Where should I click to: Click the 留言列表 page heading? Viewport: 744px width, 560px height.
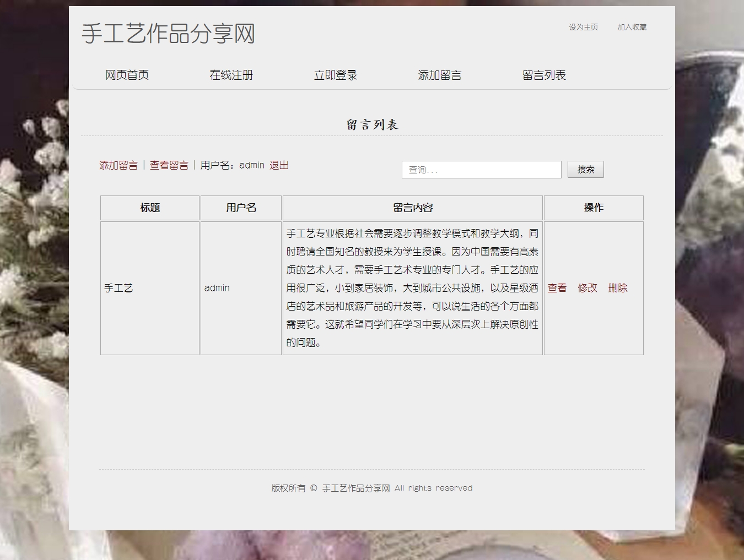372,125
